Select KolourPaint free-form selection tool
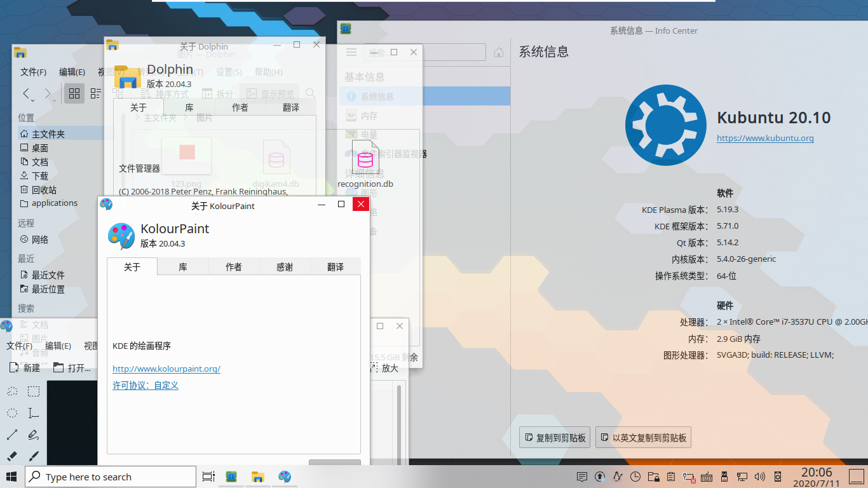Screen dimensions: 868x488 [12, 391]
